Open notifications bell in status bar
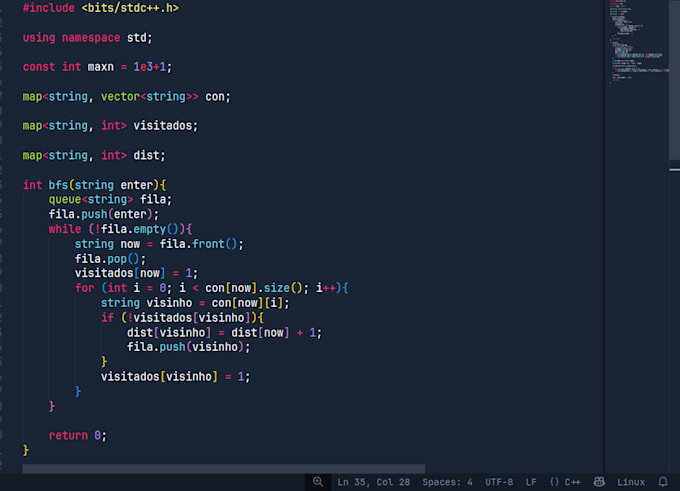 coord(663,482)
